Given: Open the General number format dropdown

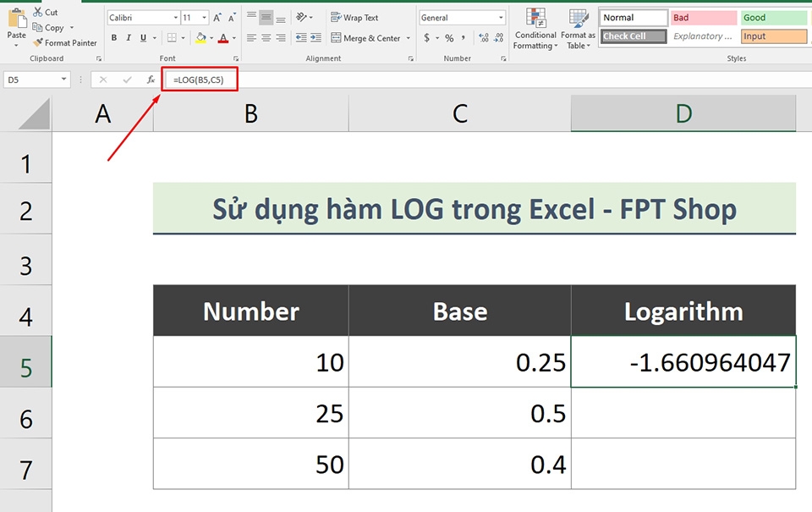Looking at the screenshot, I should pos(501,18).
